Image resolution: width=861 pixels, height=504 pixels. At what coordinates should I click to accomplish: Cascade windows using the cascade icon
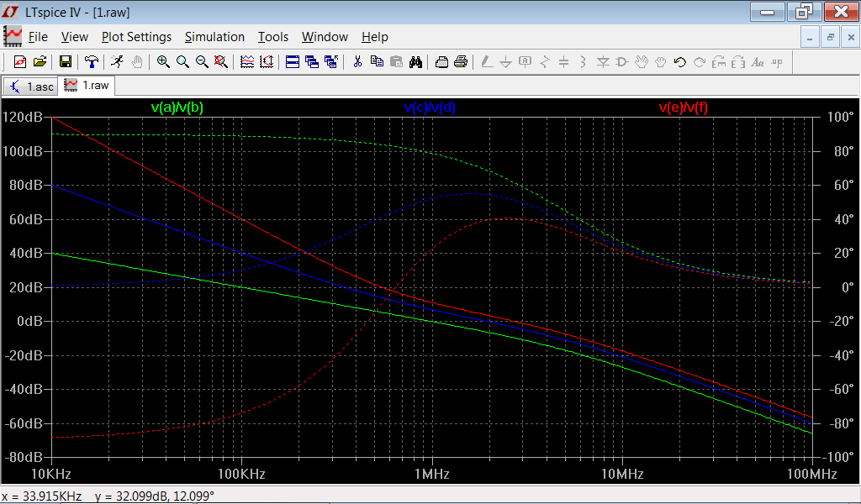point(312,61)
